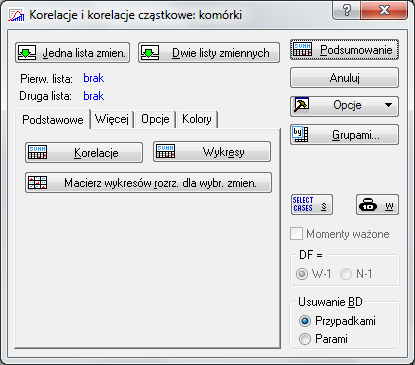Switch to the Więcej tab
This screenshot has height=365, width=415.
[112, 119]
